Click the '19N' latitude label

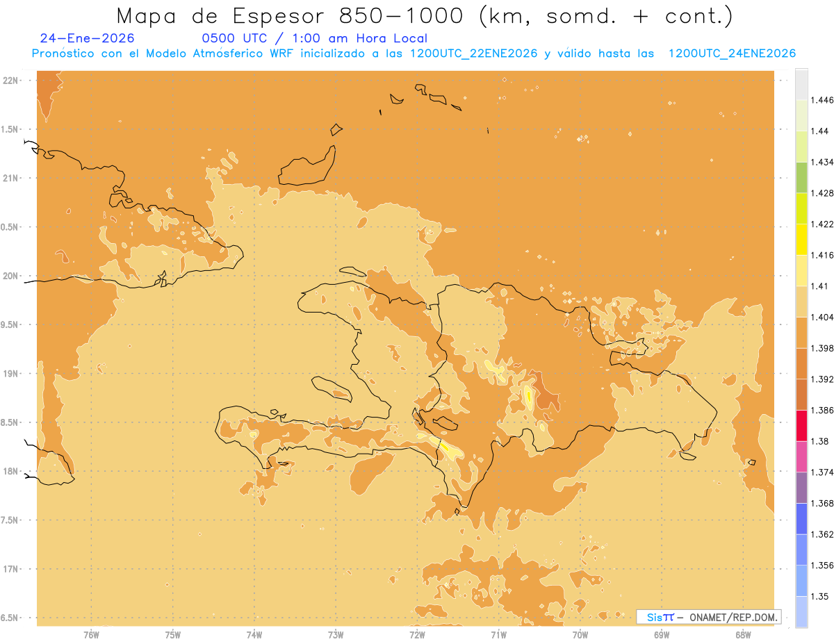(12, 373)
